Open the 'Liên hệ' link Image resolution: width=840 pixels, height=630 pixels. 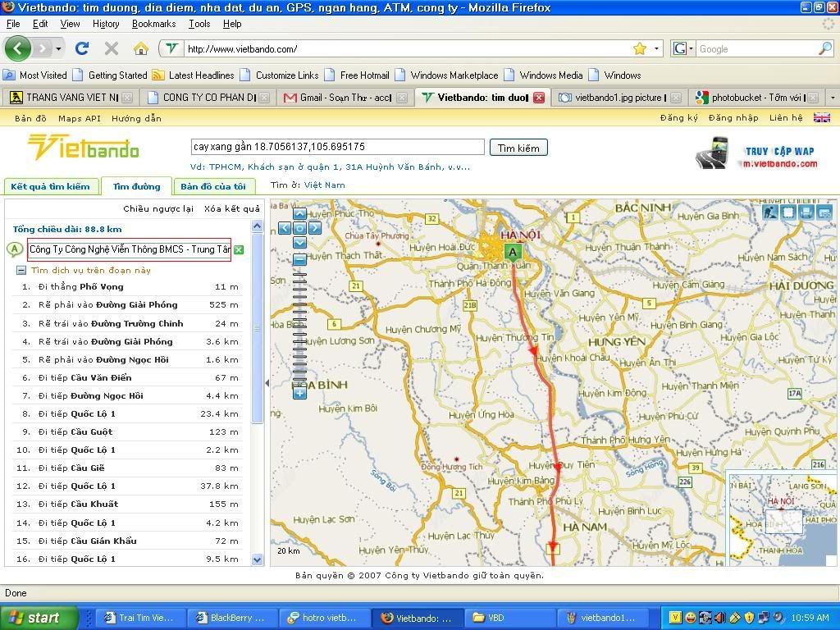[786, 117]
